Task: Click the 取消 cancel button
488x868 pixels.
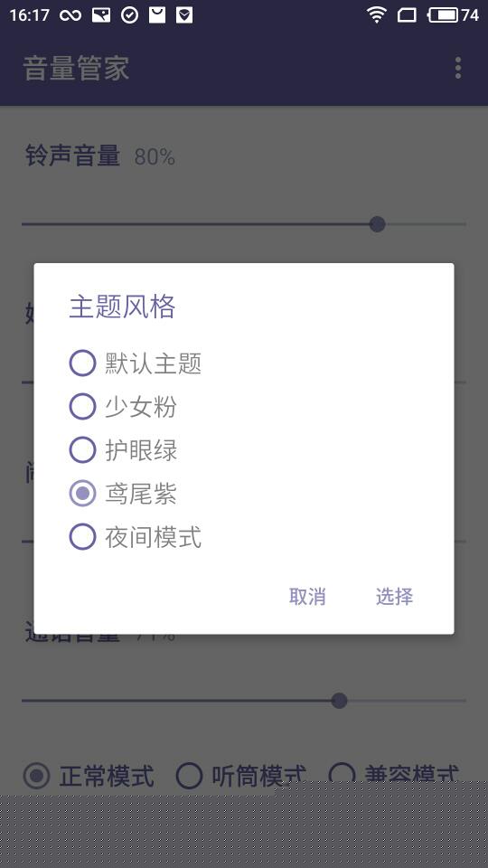Action: point(307,596)
